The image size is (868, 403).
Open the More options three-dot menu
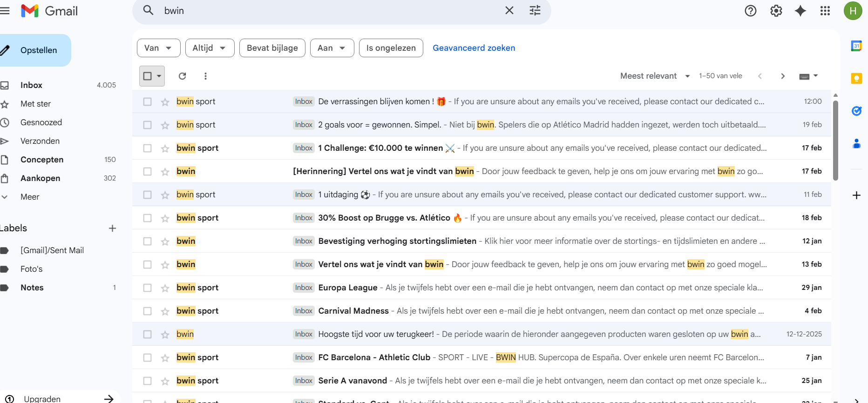205,76
